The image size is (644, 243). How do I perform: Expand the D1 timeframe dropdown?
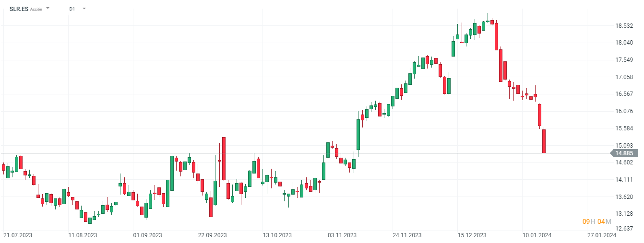click(x=84, y=9)
